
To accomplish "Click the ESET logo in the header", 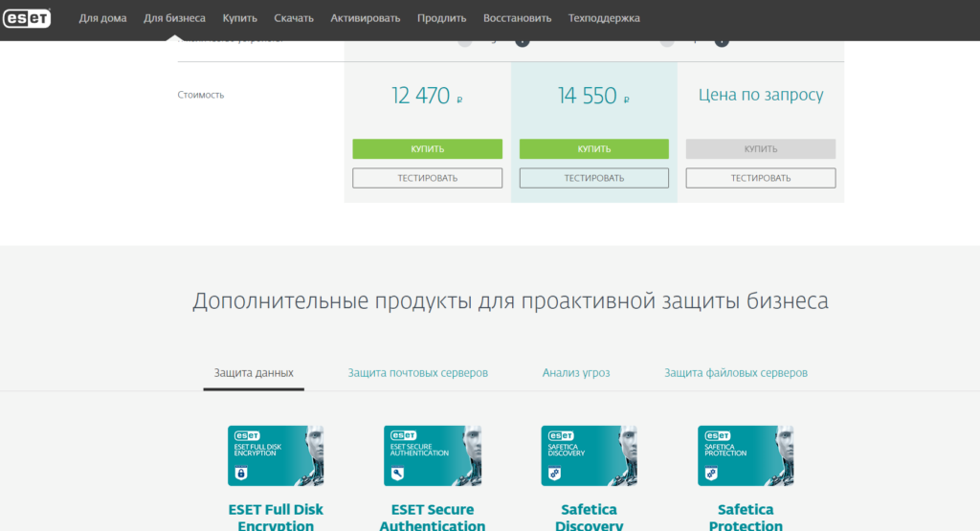I will click(27, 18).
